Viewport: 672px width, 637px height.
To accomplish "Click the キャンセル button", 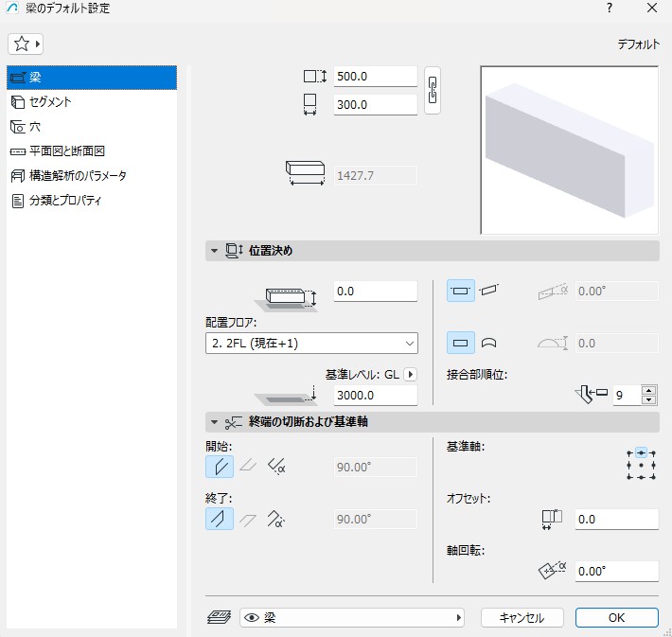I will (x=522, y=617).
